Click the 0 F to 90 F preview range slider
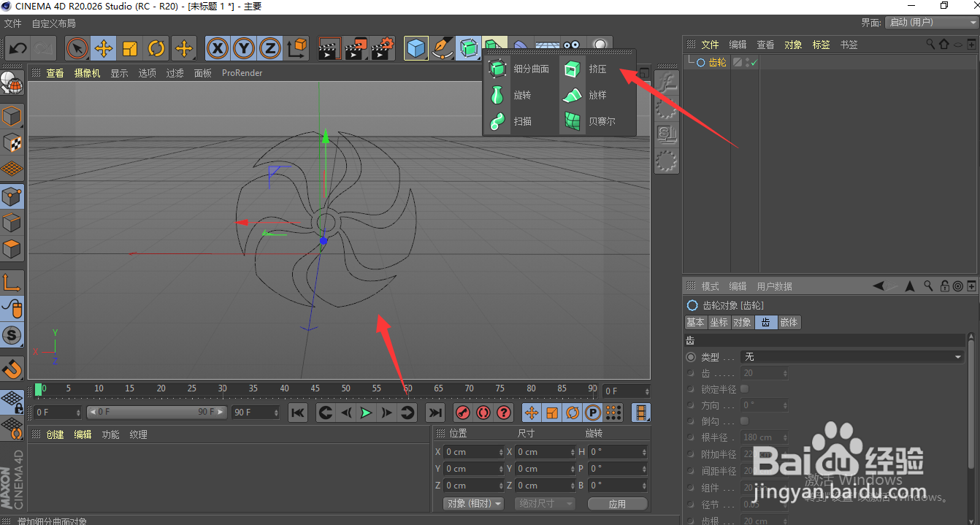980x525 pixels. pos(157,413)
